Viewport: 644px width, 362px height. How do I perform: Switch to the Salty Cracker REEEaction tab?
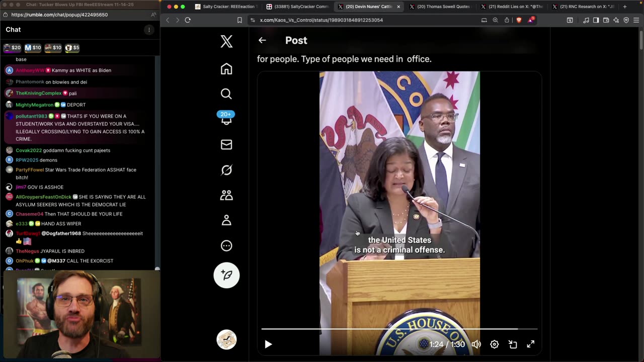click(225, 7)
